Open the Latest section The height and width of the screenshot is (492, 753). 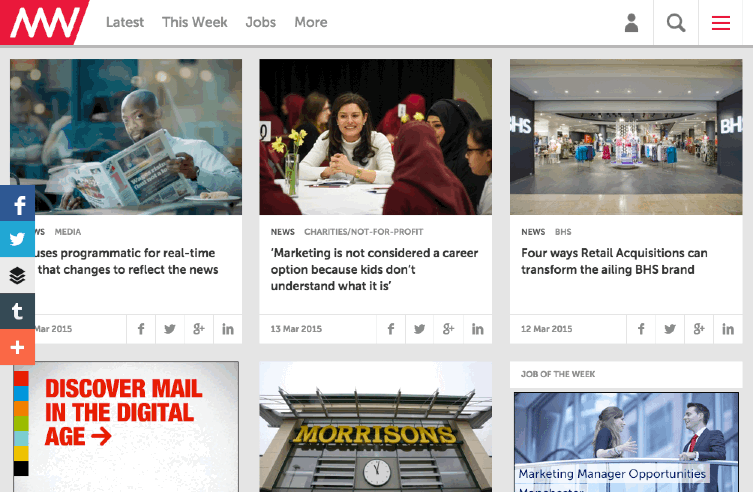click(125, 22)
